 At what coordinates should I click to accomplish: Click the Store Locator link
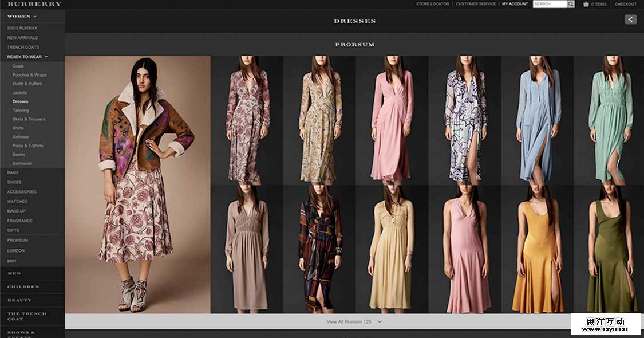pyautogui.click(x=432, y=4)
